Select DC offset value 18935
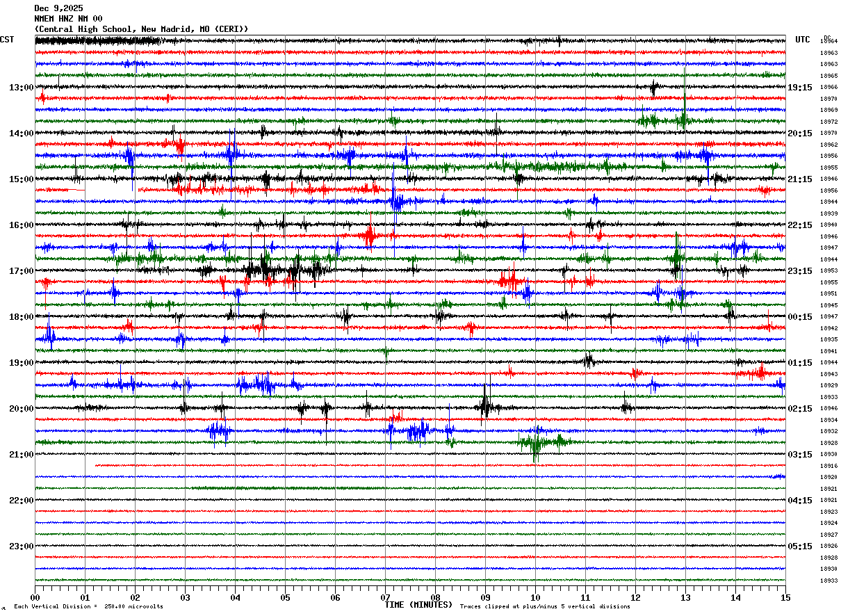841x616 pixels. point(828,340)
